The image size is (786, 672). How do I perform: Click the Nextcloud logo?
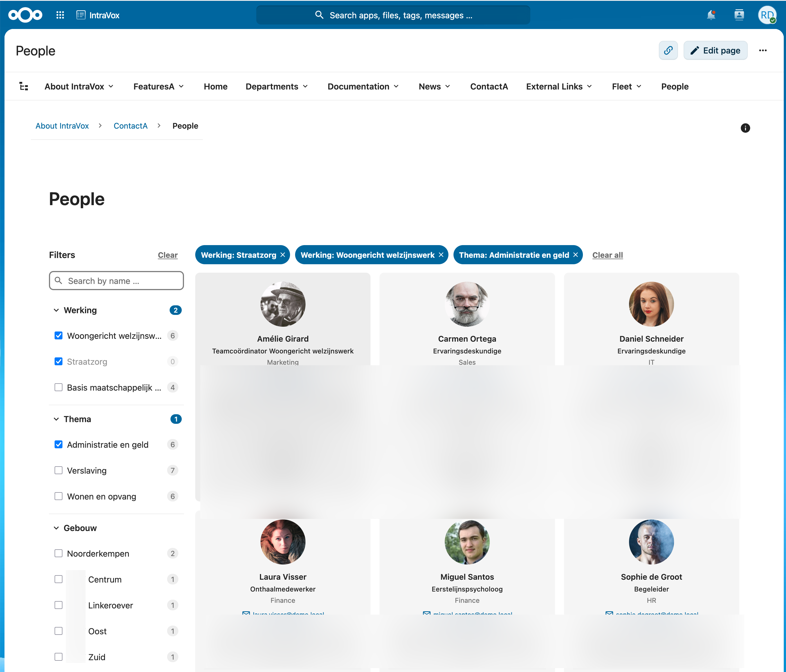point(25,15)
